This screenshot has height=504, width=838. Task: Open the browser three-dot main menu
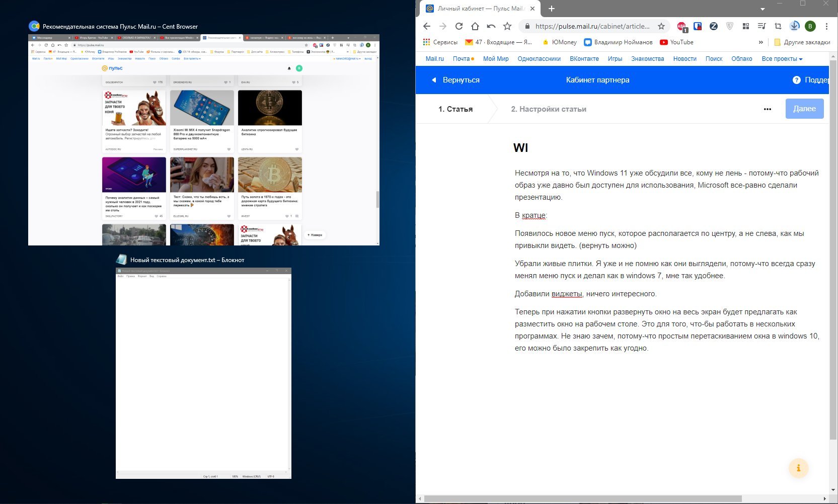(x=826, y=26)
